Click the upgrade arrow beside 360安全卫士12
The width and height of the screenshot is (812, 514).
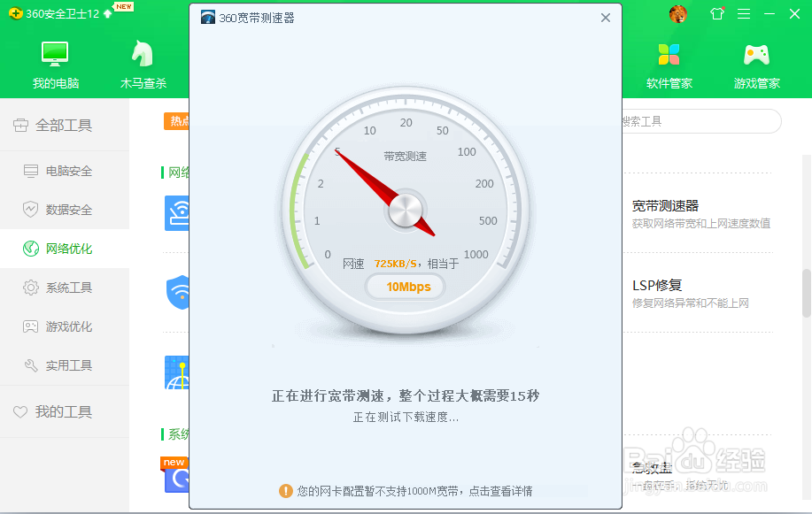click(107, 14)
